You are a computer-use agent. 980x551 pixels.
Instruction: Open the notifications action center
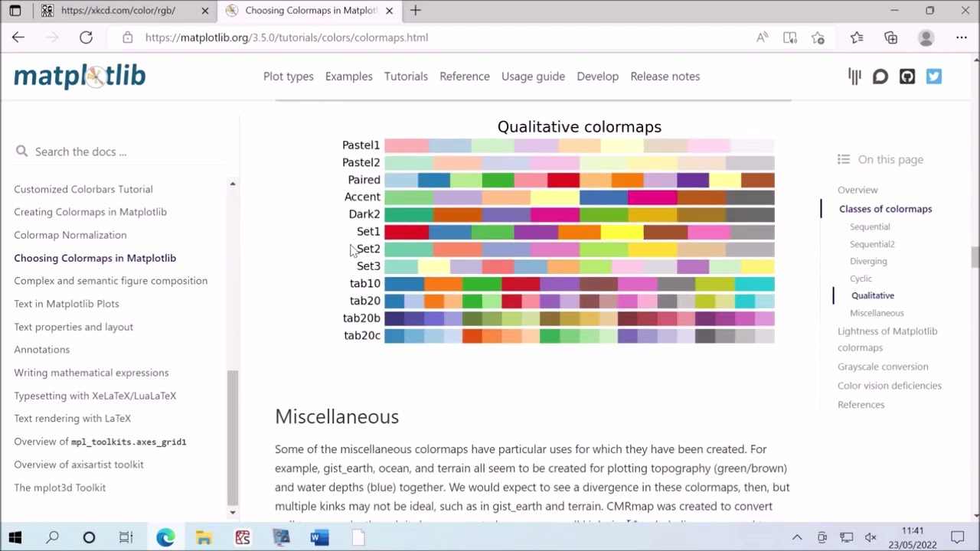tap(958, 538)
